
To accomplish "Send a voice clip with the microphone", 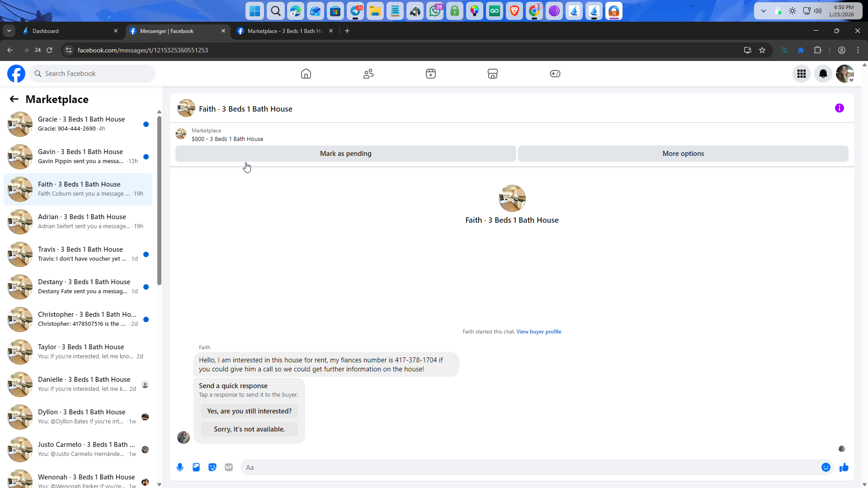I will tap(180, 467).
